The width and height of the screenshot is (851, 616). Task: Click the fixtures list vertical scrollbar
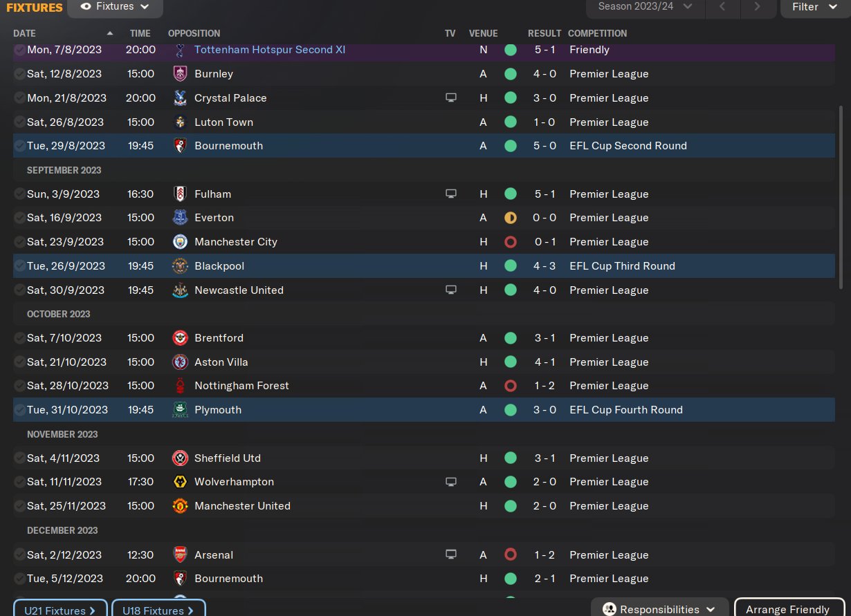point(841,197)
